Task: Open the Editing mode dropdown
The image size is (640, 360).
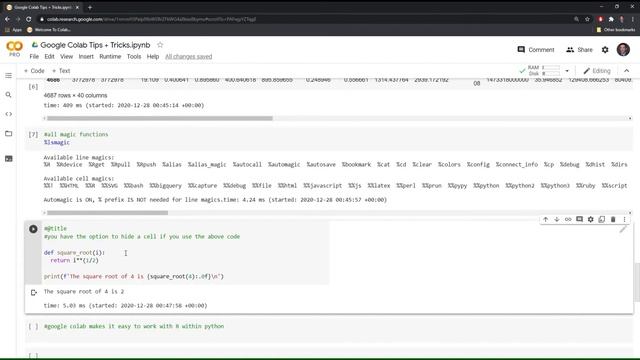Action: tap(597, 71)
